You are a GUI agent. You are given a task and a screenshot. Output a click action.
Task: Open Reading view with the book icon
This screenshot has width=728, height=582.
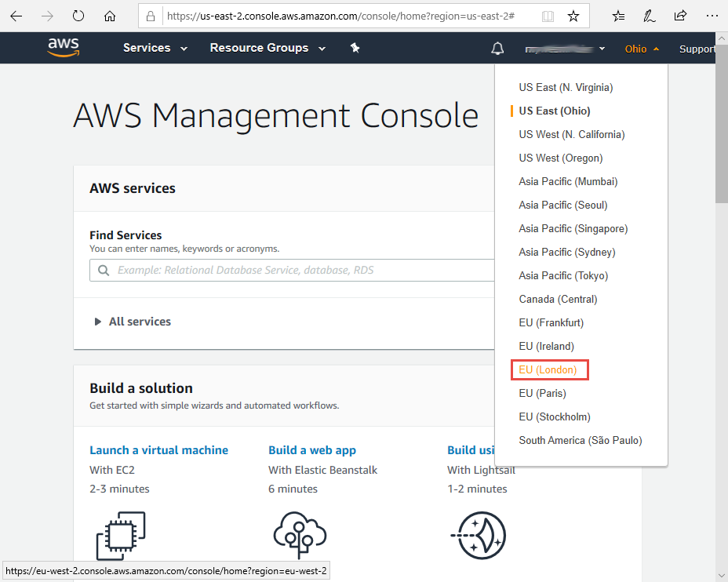pyautogui.click(x=548, y=16)
